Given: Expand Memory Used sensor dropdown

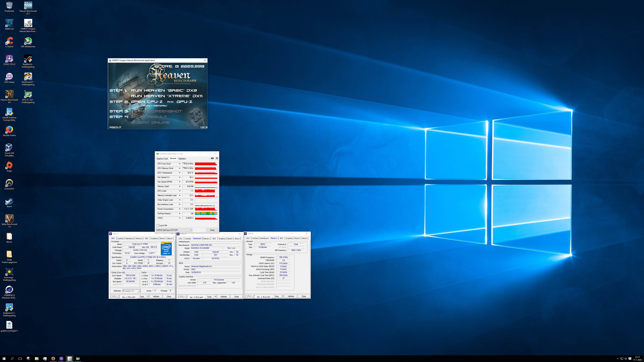Looking at the screenshot, I should [x=179, y=186].
